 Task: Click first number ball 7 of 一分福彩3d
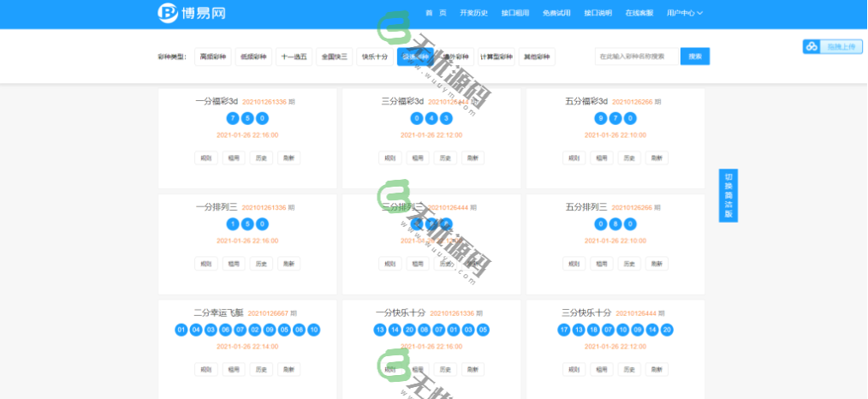tap(233, 118)
